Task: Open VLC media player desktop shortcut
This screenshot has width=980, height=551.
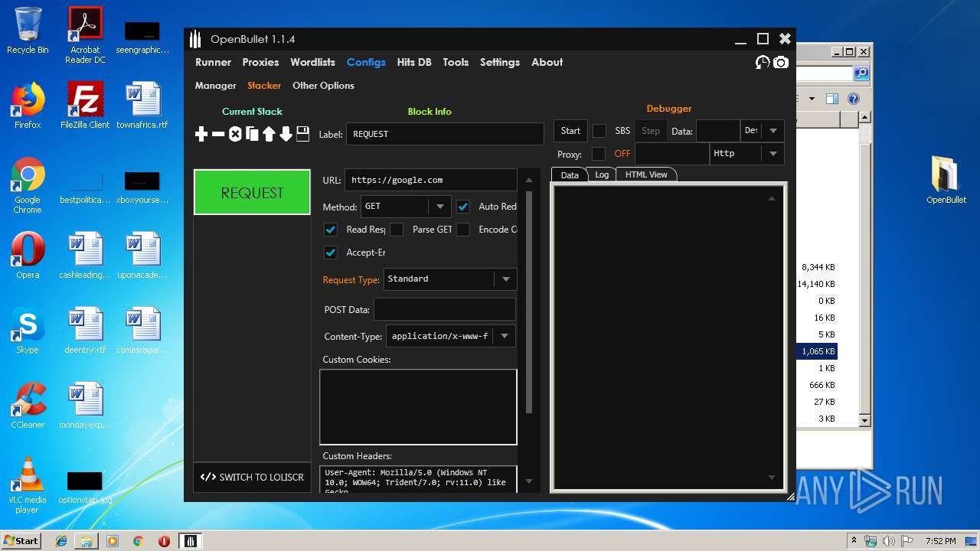Action: 28,485
